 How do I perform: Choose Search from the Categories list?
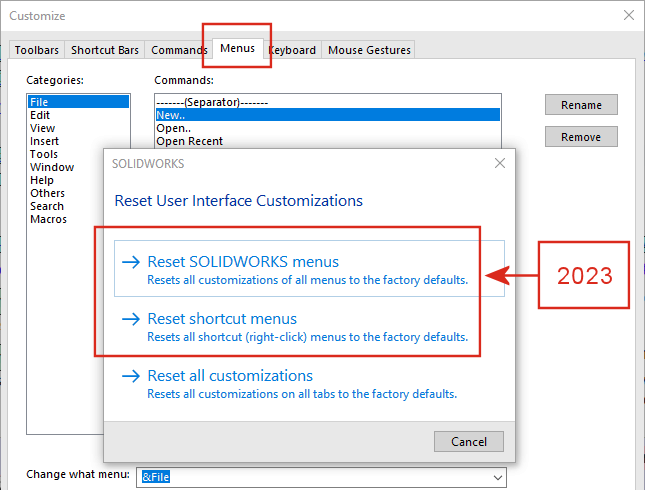click(47, 206)
